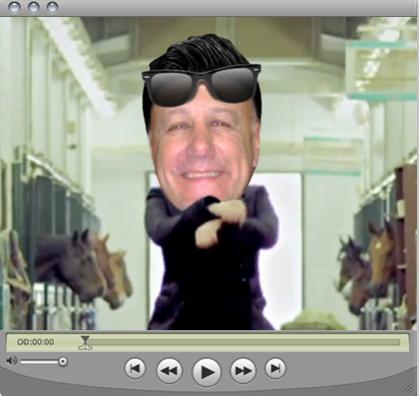Skip to the end of the movie
Screen dimensions: 419x396
click(275, 368)
